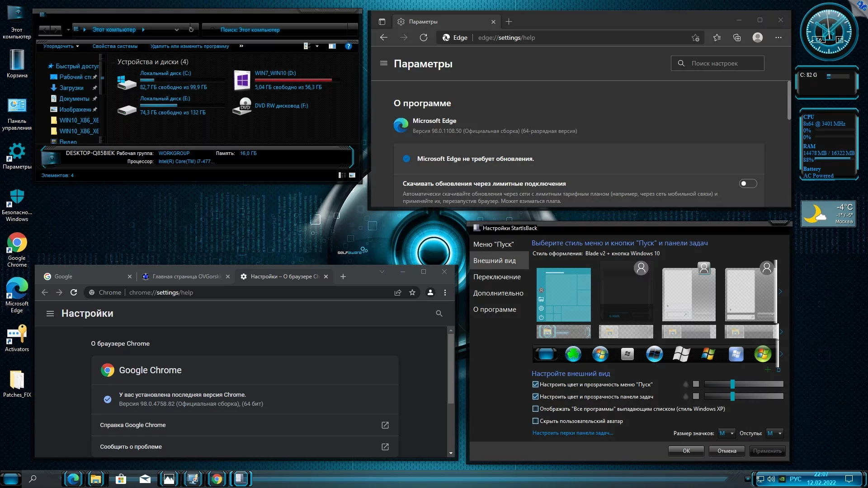Open Edge favorites star list icon

click(717, 38)
